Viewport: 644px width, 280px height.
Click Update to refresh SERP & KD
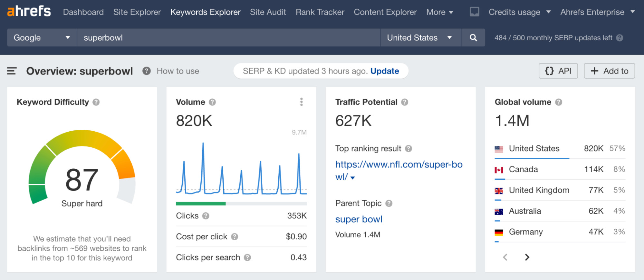pyautogui.click(x=385, y=71)
